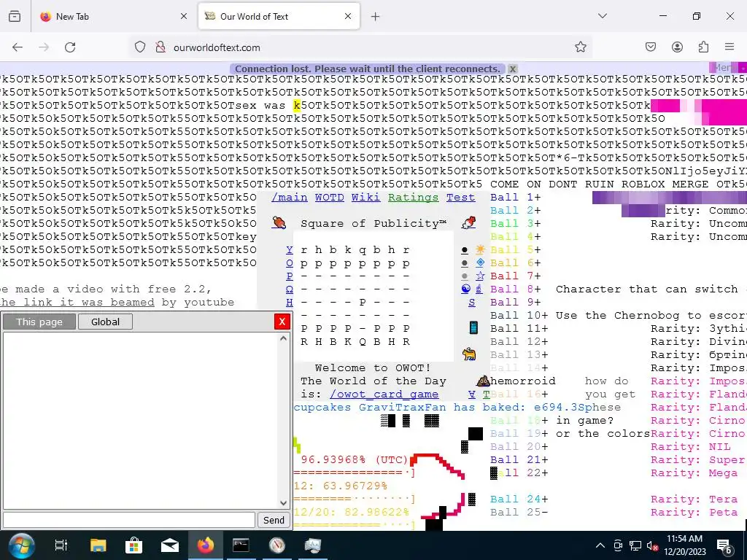Click the 'Ball 7+' text

(x=516, y=276)
